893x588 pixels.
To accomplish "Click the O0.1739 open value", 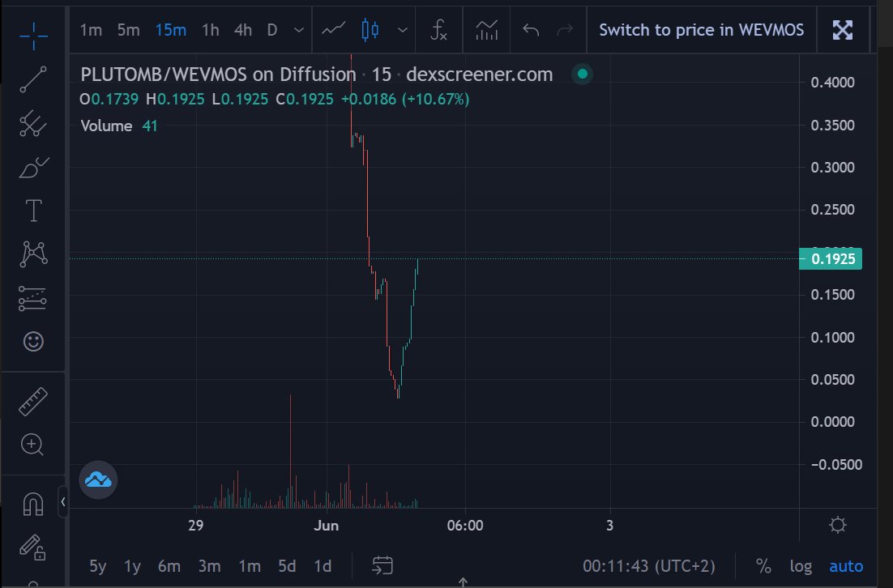I will click(109, 100).
